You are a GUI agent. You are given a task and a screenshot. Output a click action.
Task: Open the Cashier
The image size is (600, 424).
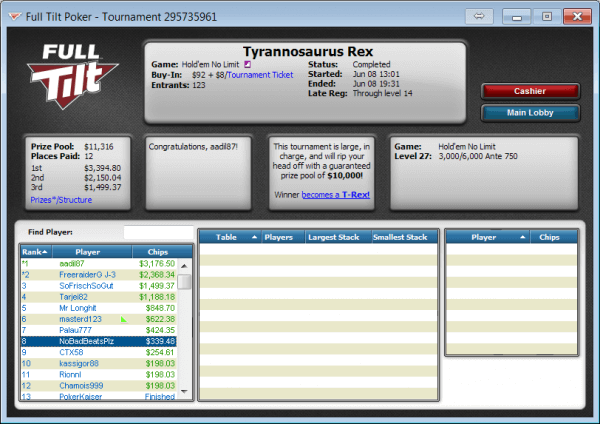point(529,91)
